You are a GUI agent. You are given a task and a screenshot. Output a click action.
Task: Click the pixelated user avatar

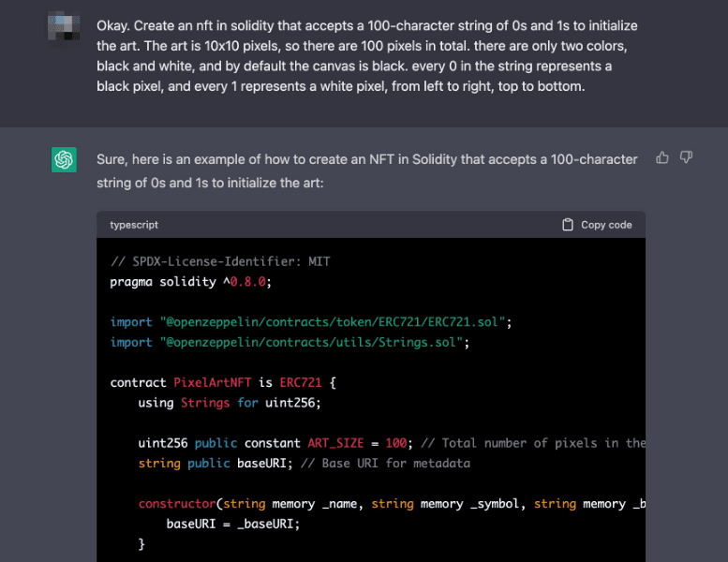(x=64, y=27)
